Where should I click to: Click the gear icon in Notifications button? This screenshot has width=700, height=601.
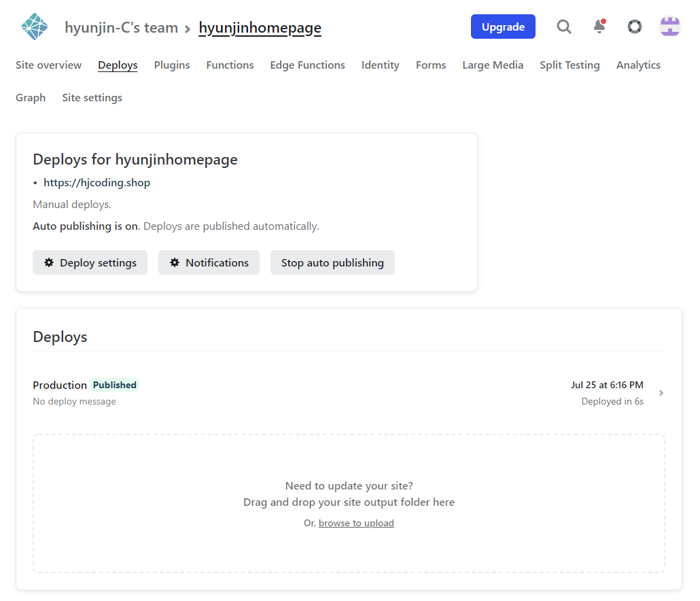coord(175,262)
